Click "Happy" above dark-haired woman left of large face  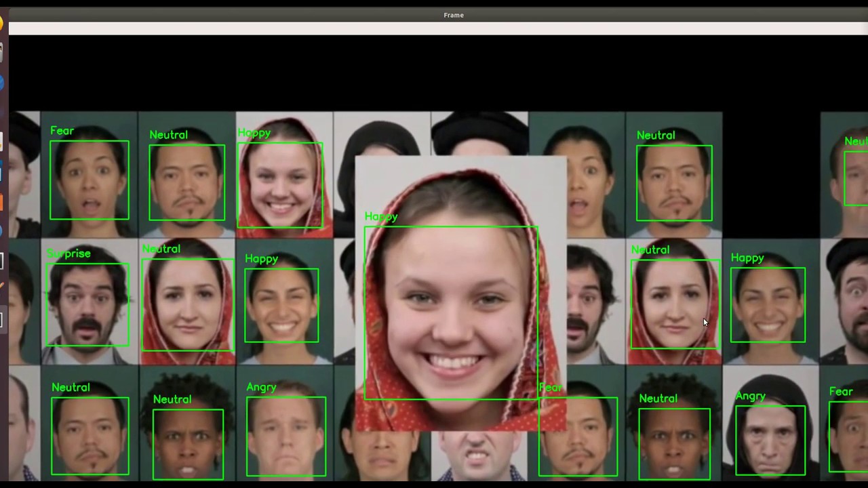pos(262,259)
